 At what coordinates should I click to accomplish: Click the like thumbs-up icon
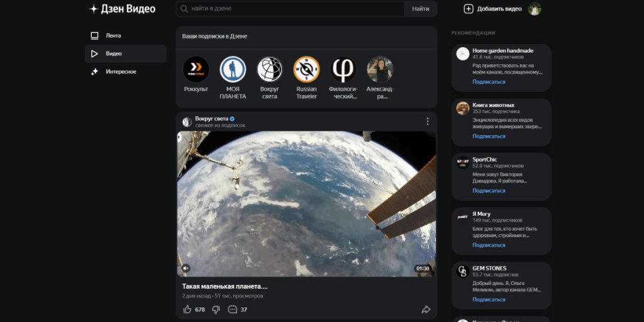(187, 309)
